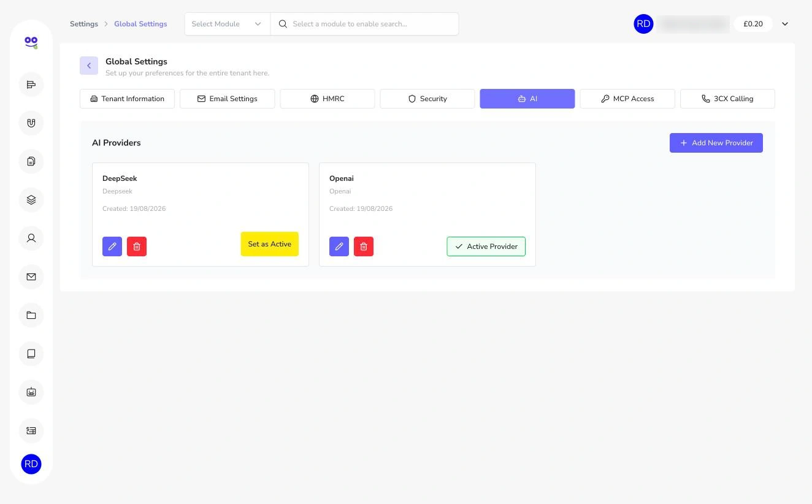Click the Openai provider name
Viewport: 812px width, 504px height.
[342, 178]
